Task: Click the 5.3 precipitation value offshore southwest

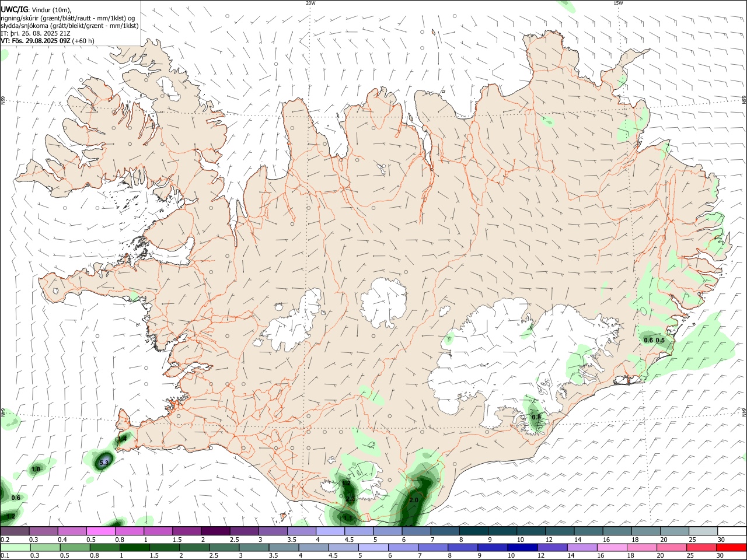Action: [104, 463]
